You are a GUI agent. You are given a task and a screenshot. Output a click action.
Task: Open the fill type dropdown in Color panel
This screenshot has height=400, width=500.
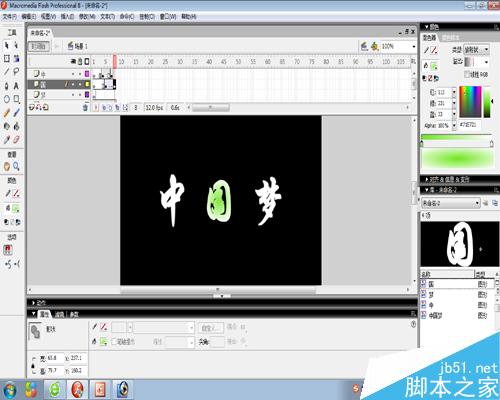[x=476, y=50]
